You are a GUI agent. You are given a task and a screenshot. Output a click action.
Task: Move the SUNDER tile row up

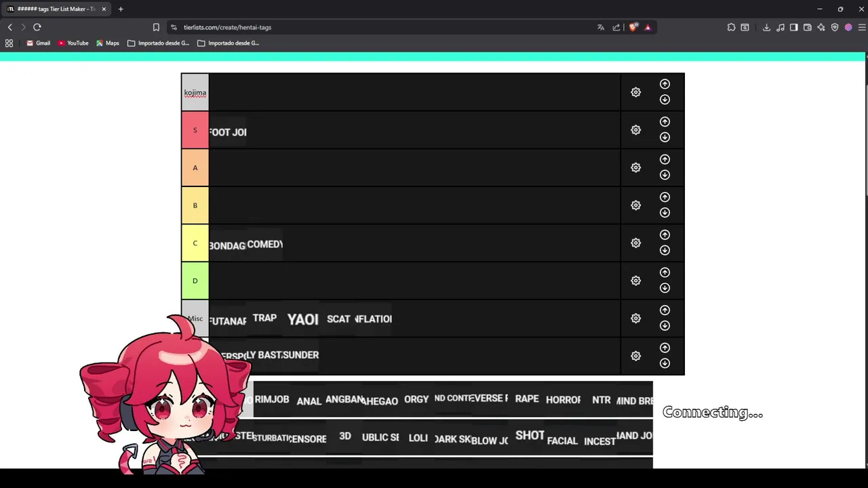[665, 348]
